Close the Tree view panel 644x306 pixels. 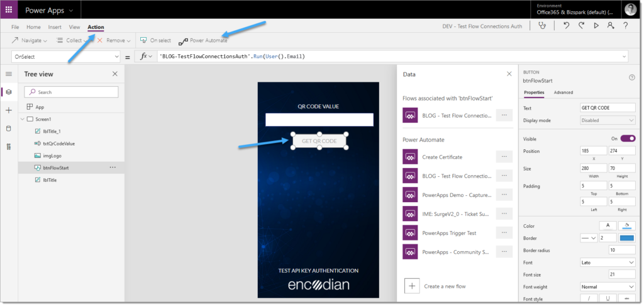click(115, 74)
